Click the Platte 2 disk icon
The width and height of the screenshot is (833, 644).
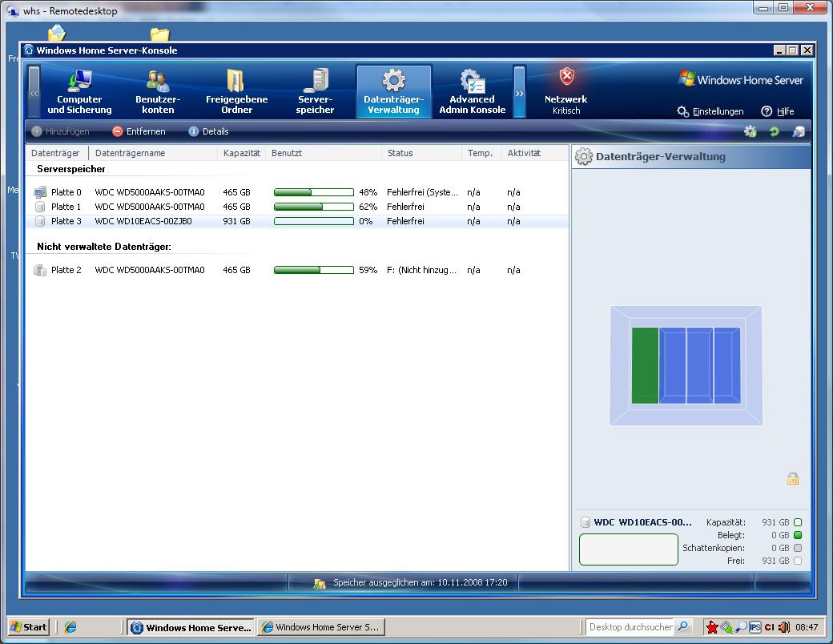pyautogui.click(x=40, y=270)
